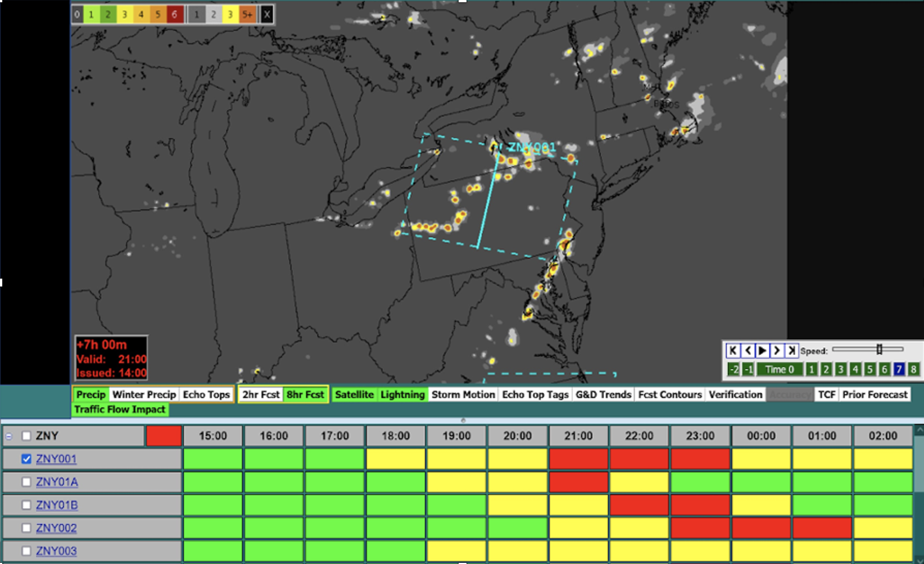
Task: Open the Prior Forecast option
Action: [875, 394]
